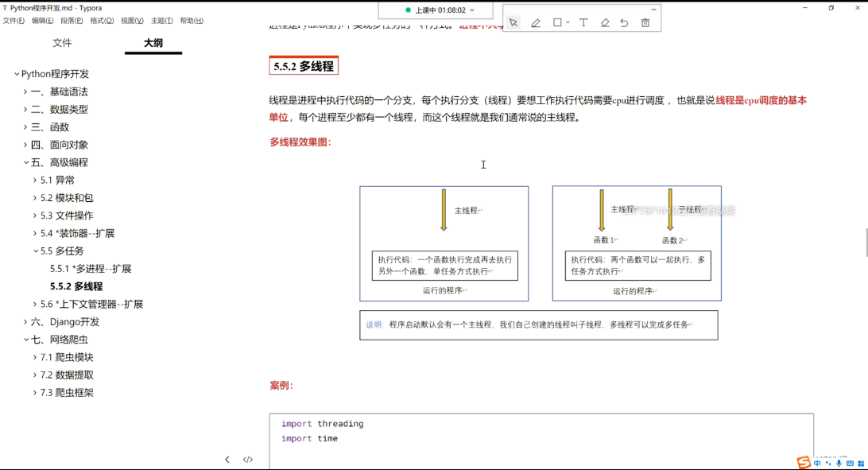Jump to 5.5.1 *多进程--扩展 heading

click(x=91, y=269)
